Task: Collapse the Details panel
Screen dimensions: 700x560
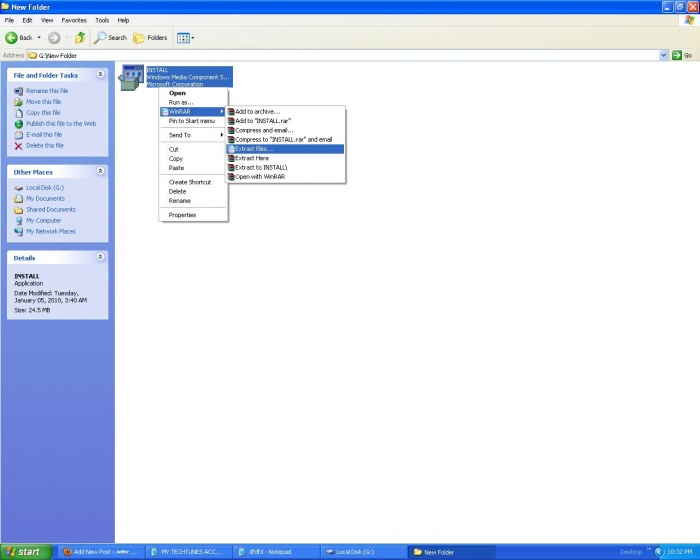Action: [100, 257]
